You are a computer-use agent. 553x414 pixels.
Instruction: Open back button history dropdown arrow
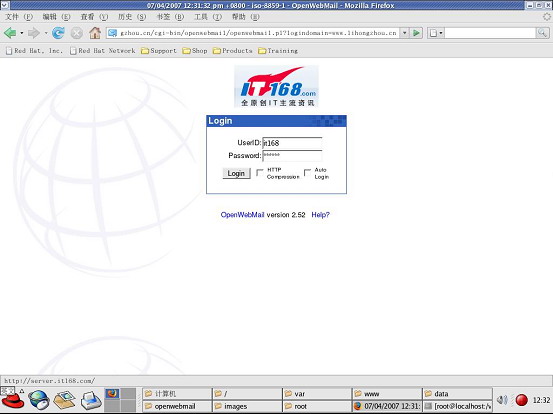22,33
